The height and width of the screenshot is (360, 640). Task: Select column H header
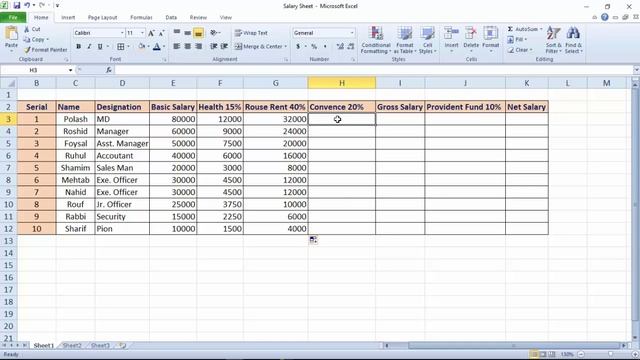pyautogui.click(x=342, y=83)
